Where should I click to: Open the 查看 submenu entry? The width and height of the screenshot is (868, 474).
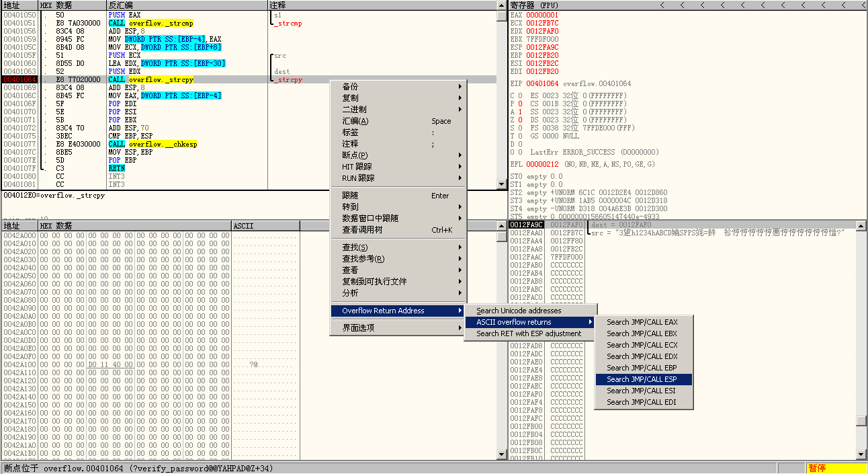[399, 270]
